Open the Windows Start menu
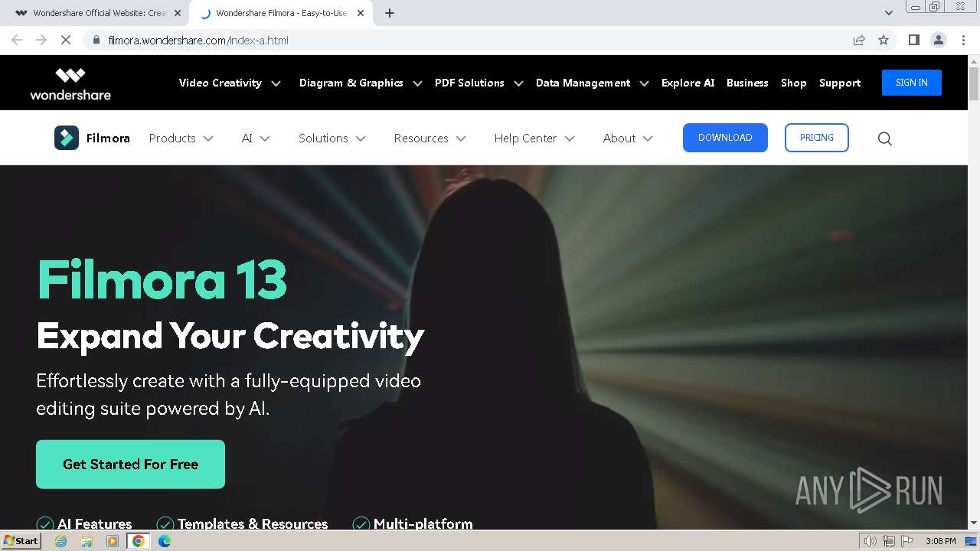 [x=21, y=541]
